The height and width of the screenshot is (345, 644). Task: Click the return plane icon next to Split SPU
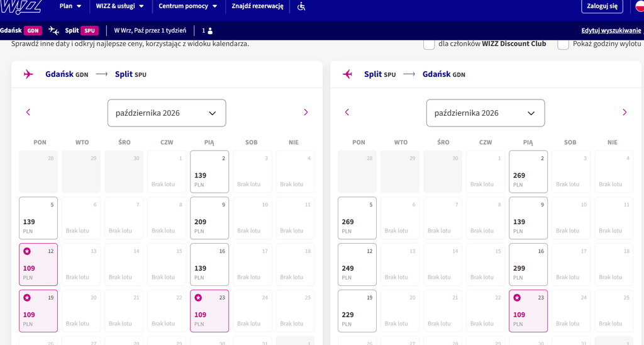pos(347,74)
